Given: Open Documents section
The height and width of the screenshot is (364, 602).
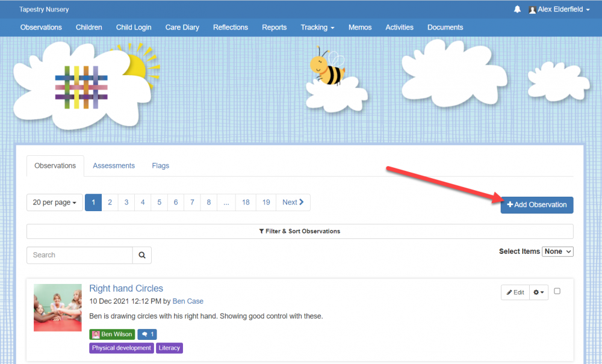Looking at the screenshot, I should coord(445,27).
